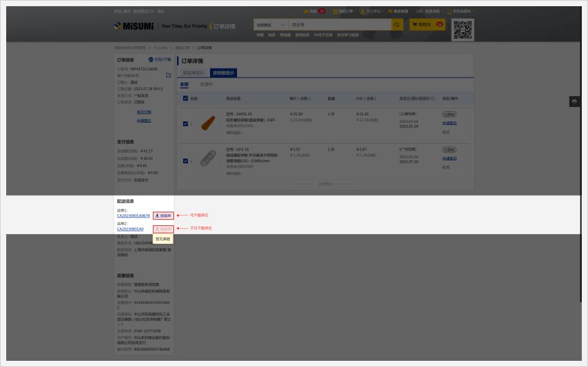Click the QR code image in header
This screenshot has width=588, height=367.
(462, 29)
